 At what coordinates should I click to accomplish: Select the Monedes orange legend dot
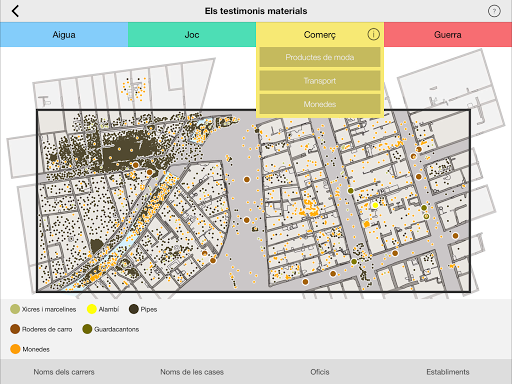point(15,349)
